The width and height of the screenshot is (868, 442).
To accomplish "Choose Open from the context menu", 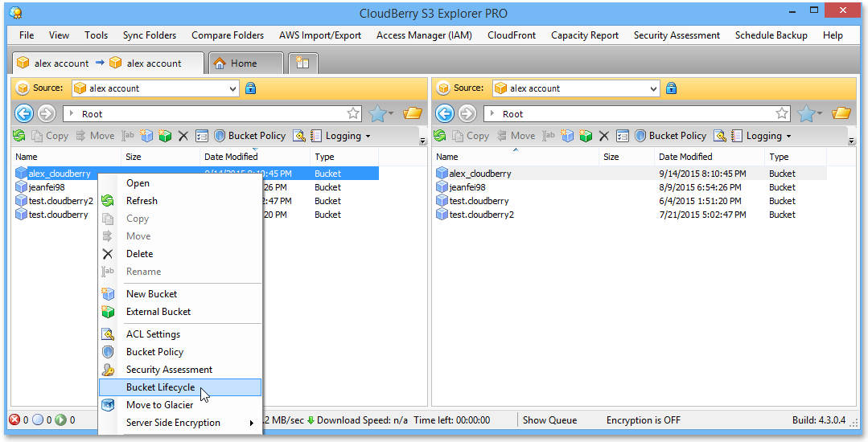I will click(180, 183).
